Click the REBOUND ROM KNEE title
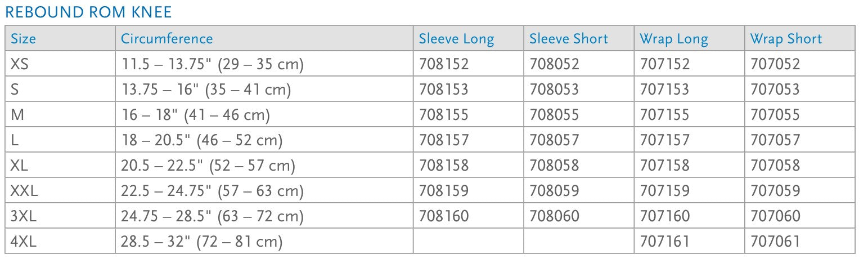The image size is (868, 263). 88,12
